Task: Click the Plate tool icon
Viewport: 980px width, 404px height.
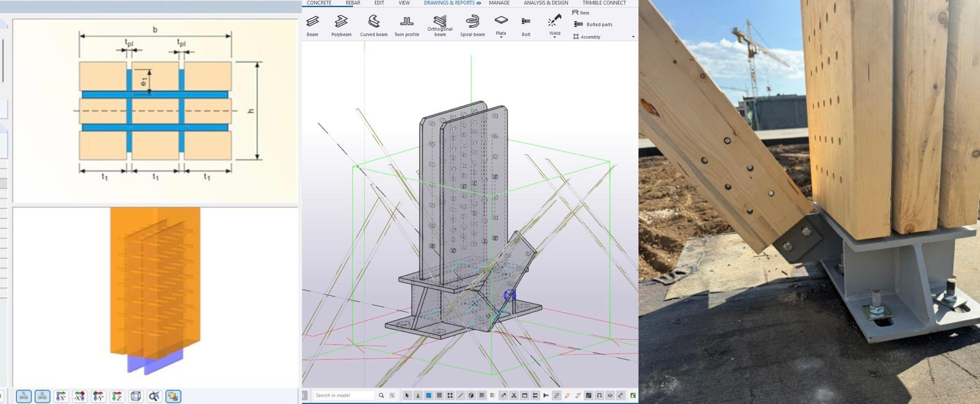Action: click(501, 20)
